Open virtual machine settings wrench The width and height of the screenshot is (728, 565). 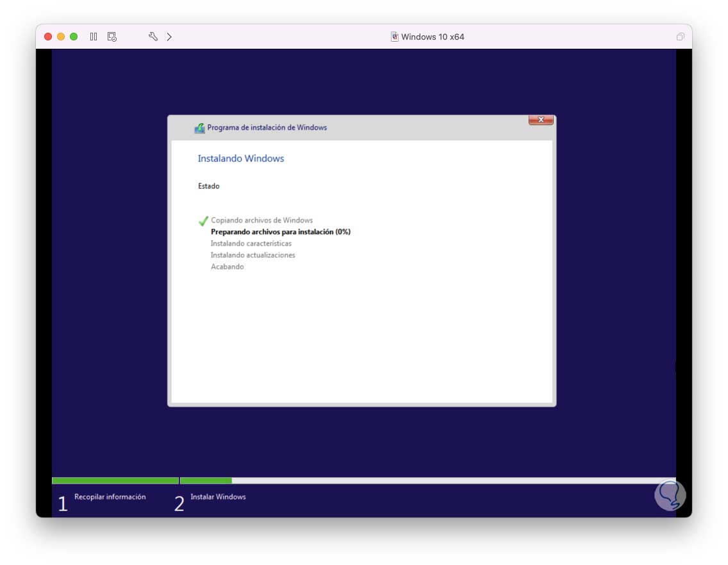click(153, 37)
